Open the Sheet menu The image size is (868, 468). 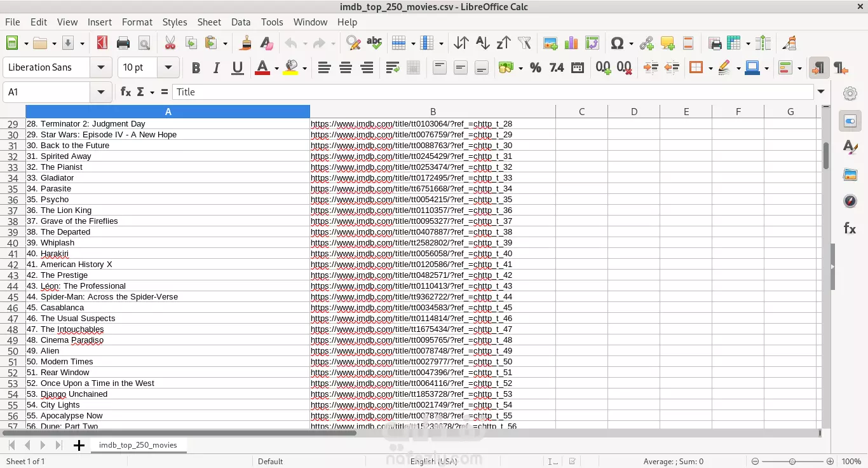(209, 22)
